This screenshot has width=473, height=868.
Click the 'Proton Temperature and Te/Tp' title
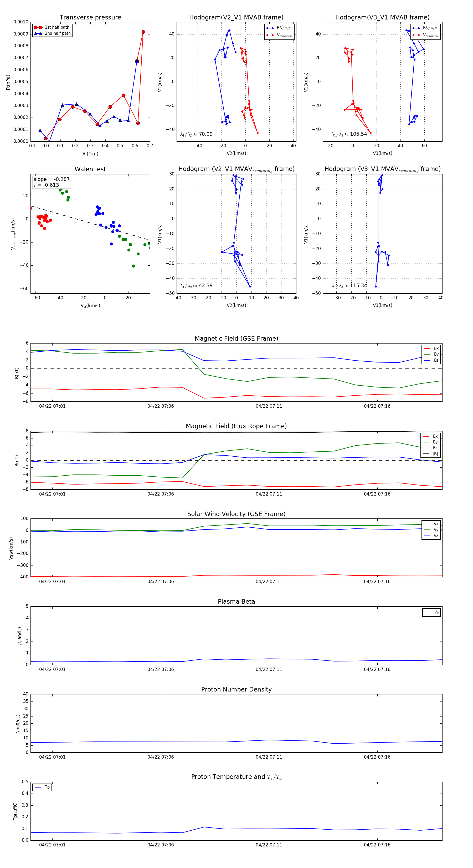tap(236, 777)
